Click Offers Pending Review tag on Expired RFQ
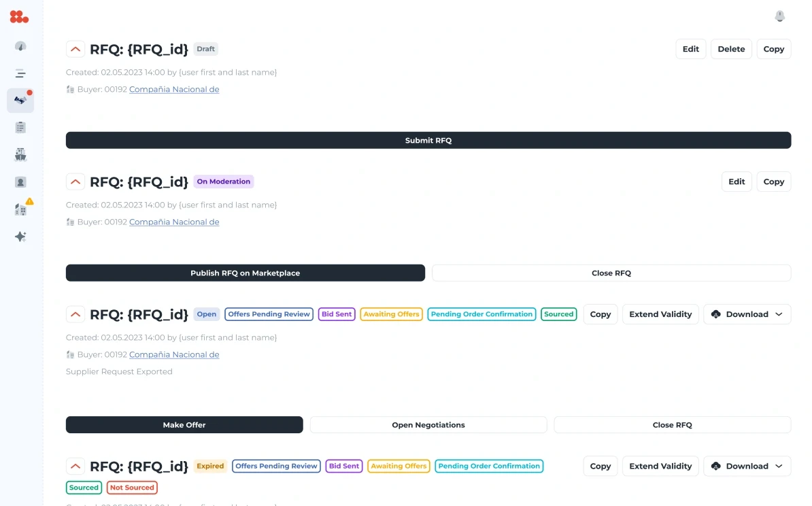The width and height of the screenshot is (812, 506). [x=276, y=466]
